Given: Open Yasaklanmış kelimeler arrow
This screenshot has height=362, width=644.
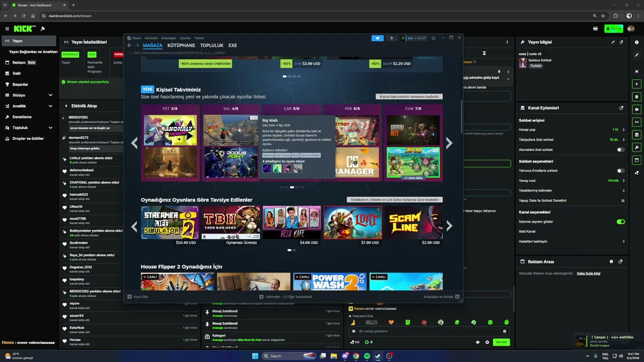Looking at the screenshot, I should 623,191.
